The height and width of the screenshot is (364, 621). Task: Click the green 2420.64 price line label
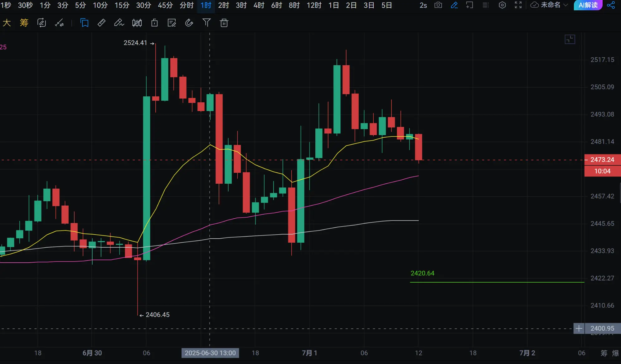(422, 273)
